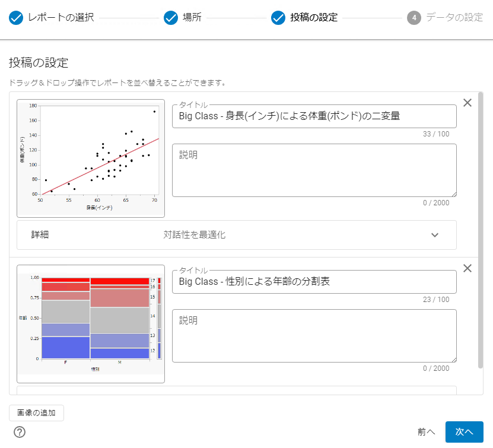Edit the 二変量 report title field
The image size is (493, 448).
click(x=314, y=116)
